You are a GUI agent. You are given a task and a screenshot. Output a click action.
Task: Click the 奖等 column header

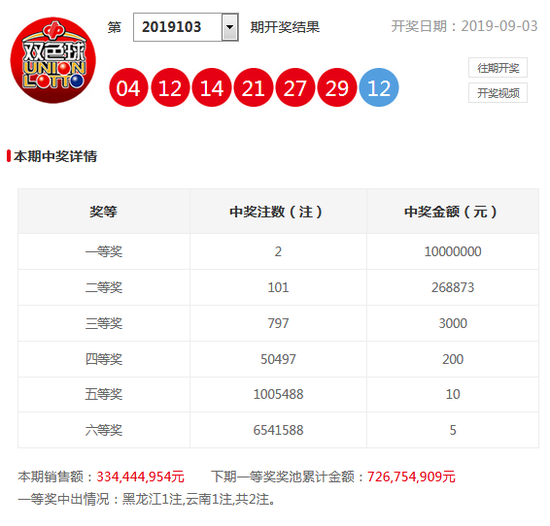pos(103,211)
